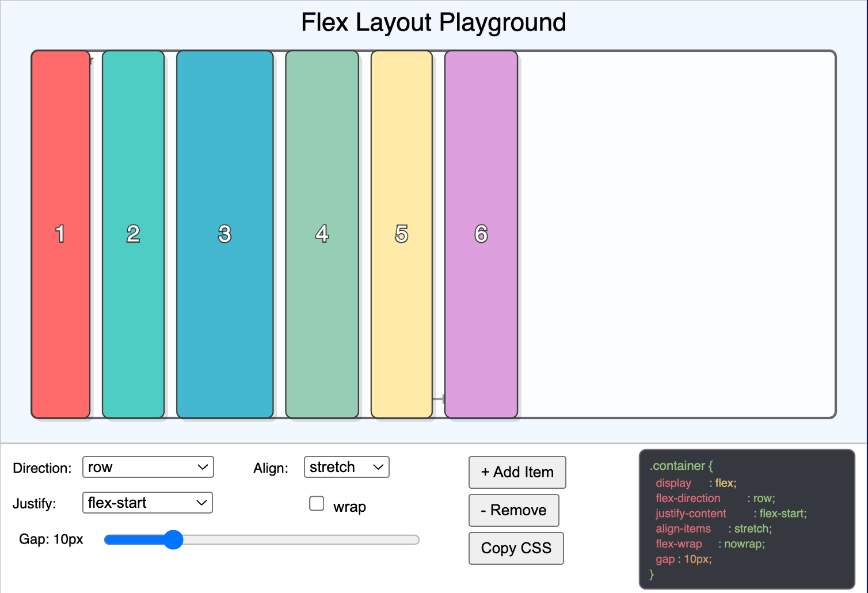Image resolution: width=868 pixels, height=593 pixels.
Task: Open the Align dropdown
Action: (345, 467)
